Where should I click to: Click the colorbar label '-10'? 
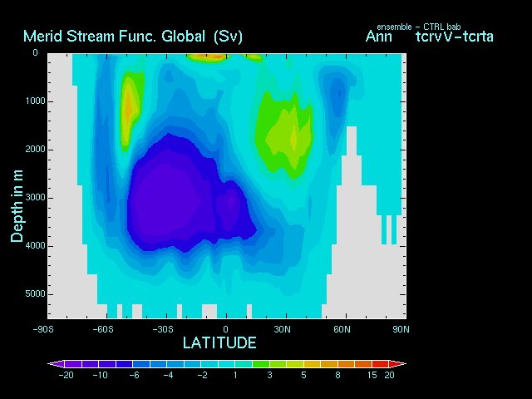pyautogui.click(x=100, y=375)
